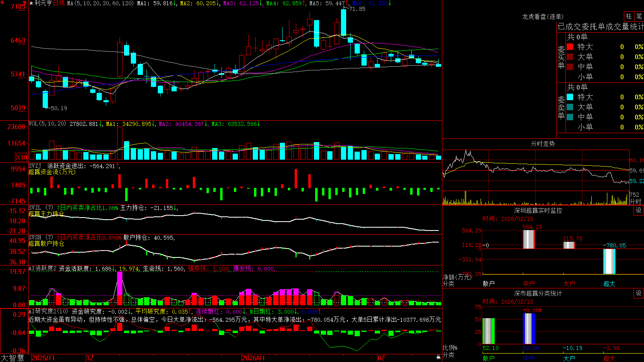Click the 02 month marker on the timeline

pos(381,358)
